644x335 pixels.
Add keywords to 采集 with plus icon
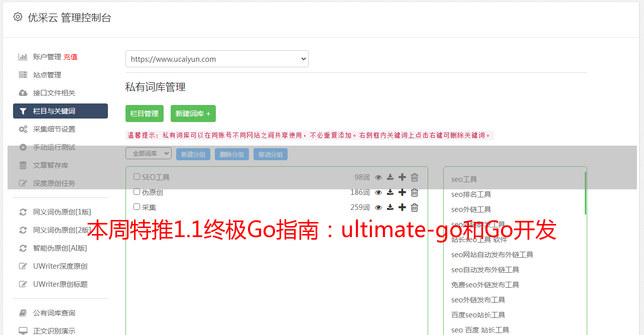[x=402, y=207]
